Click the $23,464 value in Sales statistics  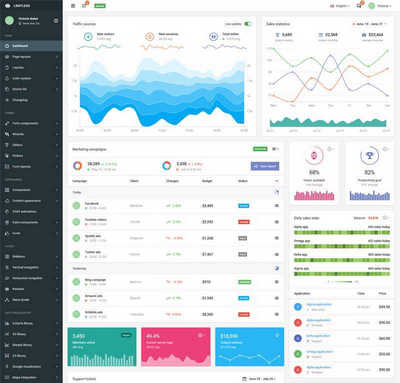(x=376, y=35)
